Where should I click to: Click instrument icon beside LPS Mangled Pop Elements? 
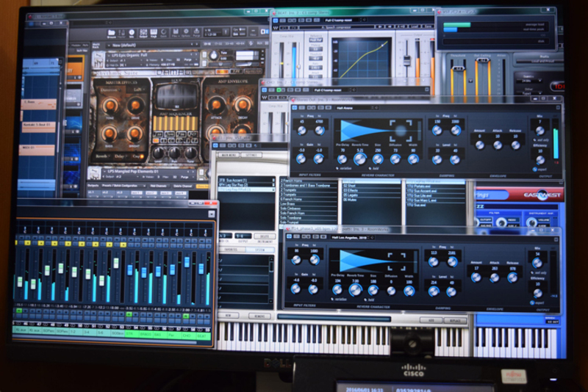point(93,173)
